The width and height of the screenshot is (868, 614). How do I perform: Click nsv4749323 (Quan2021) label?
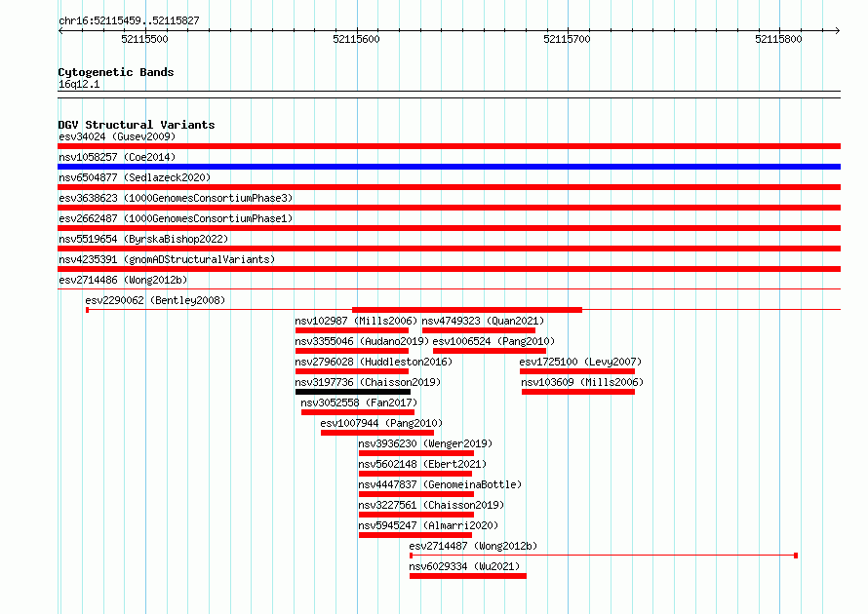(484, 321)
